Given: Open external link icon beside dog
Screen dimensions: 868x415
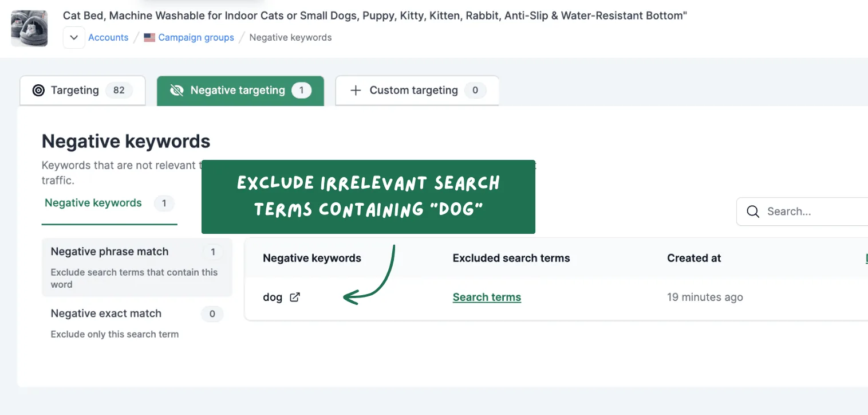Looking at the screenshot, I should 295,297.
